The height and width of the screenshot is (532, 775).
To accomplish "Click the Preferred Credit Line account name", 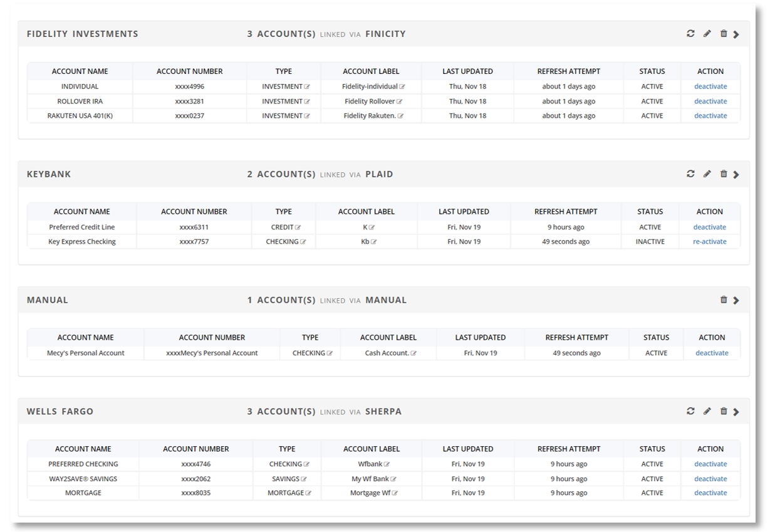I will 82,227.
